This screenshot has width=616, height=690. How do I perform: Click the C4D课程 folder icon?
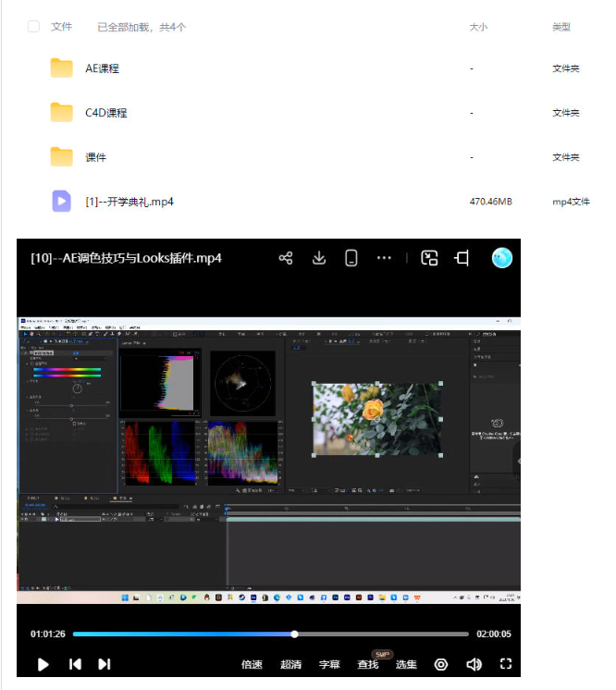[62, 112]
